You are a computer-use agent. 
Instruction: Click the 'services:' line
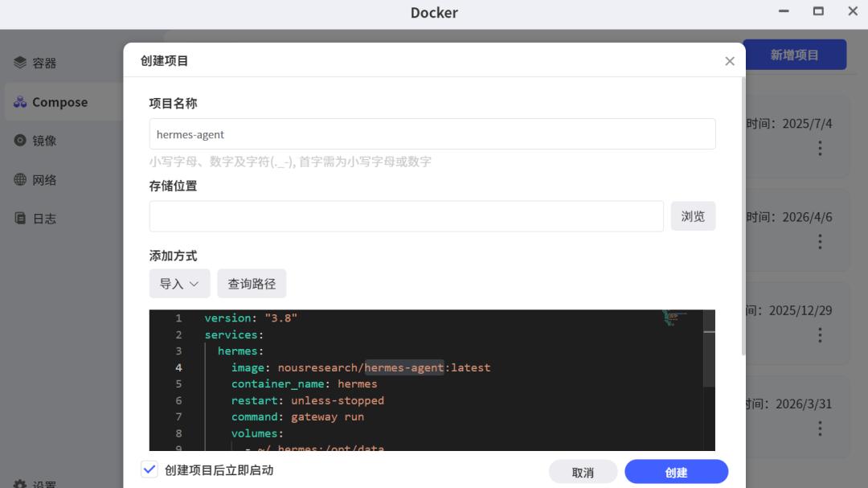coord(234,334)
